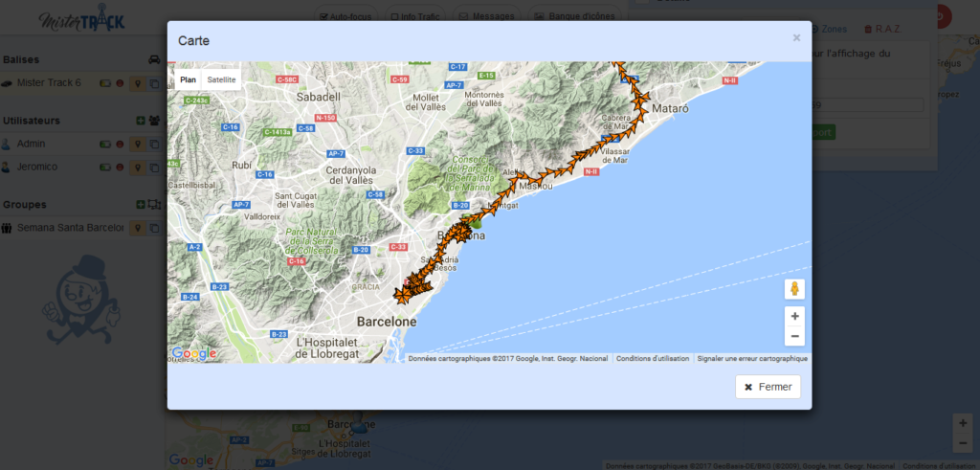Click the green export button in background panel
The width and height of the screenshot is (980, 470).
click(824, 132)
